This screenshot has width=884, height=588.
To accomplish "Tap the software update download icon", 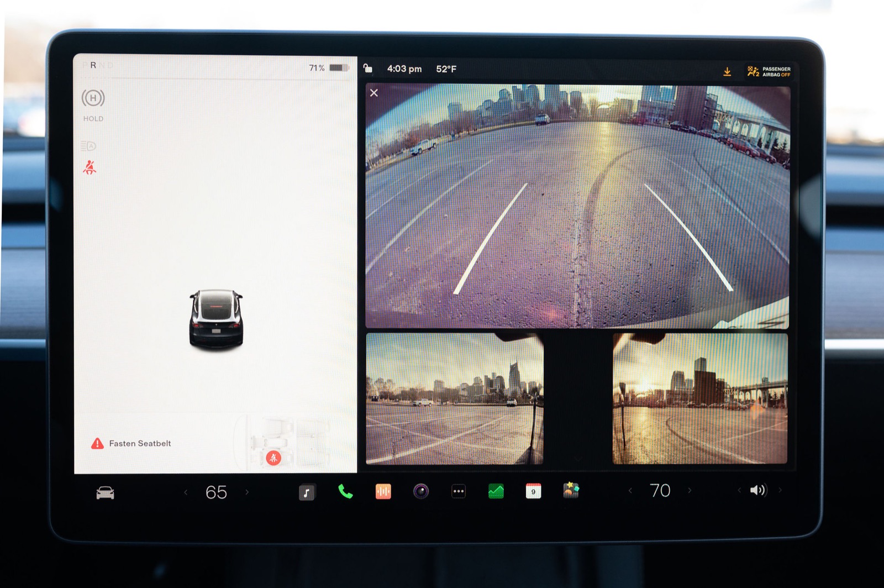I will tap(727, 72).
